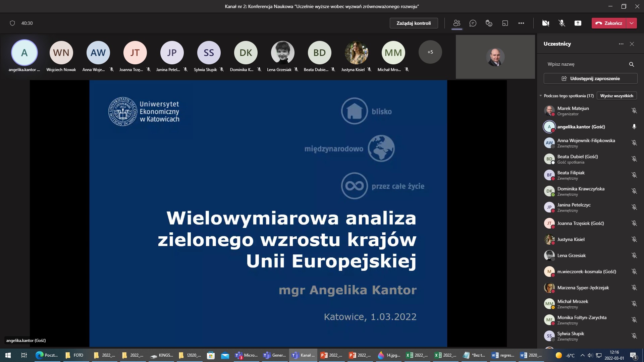Unmute the microphone in the toolbar
644x362 pixels.
[x=561, y=23]
